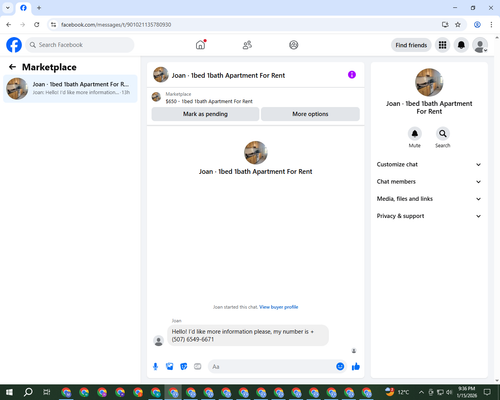Open conversation information purple icon
Viewport: 500px width, 400px height.
click(x=352, y=75)
